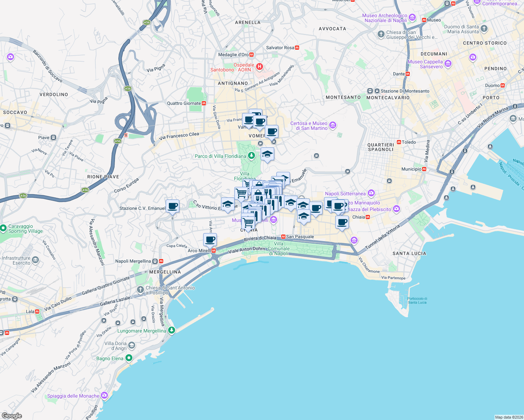This screenshot has height=420, width=524.
Task: Click the hospital marker at Ospedale Santobono
Action: [x=259, y=66]
